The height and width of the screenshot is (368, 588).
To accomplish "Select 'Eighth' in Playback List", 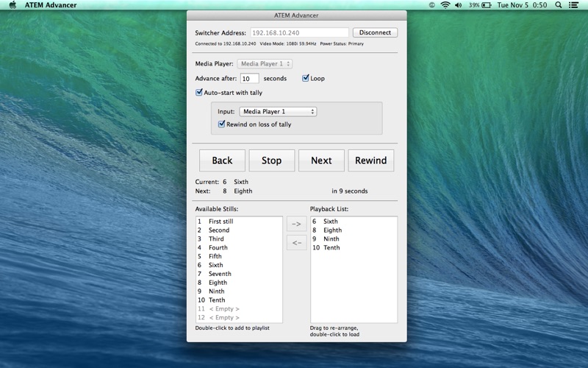I will 354,230.
